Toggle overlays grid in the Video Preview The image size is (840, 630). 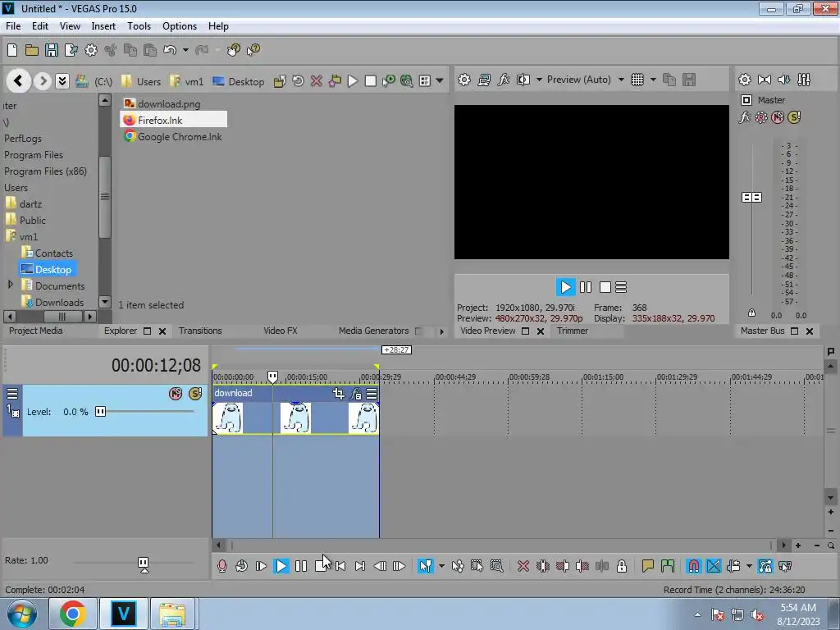[637, 80]
